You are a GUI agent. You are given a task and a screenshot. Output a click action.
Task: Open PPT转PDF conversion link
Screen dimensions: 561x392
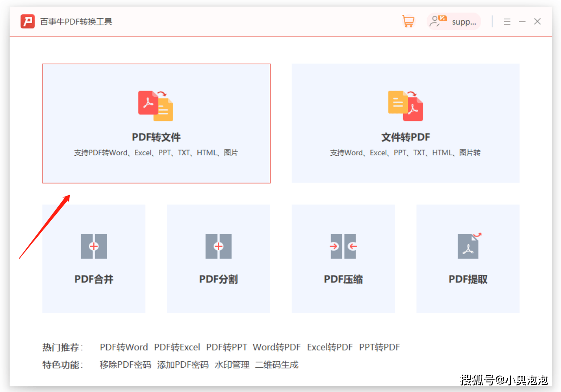(379, 347)
